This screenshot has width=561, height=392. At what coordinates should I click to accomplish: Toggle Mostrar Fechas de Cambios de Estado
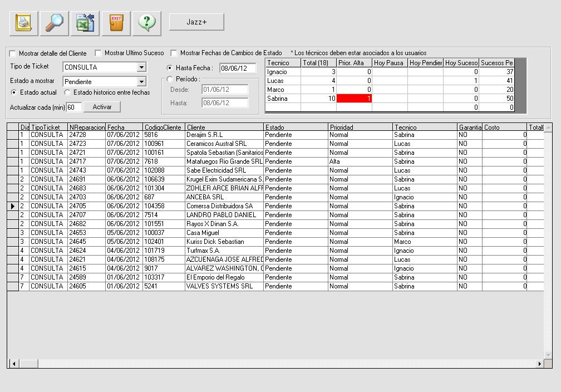[174, 53]
